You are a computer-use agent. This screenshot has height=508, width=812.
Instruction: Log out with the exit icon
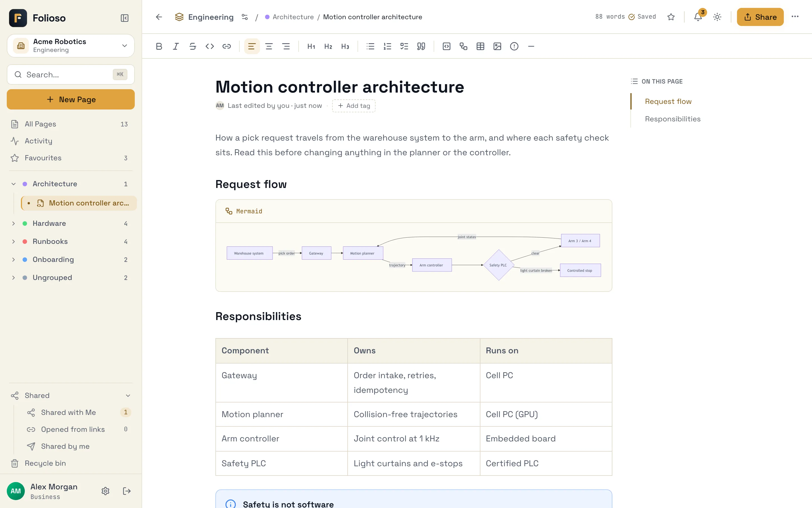tap(127, 491)
